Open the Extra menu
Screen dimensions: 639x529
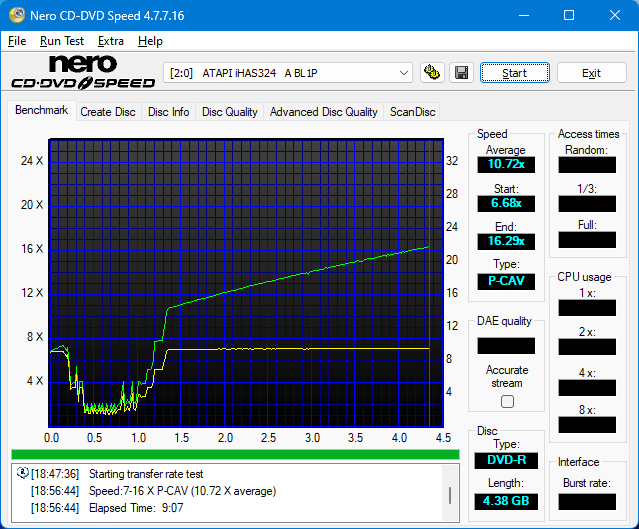pos(110,41)
